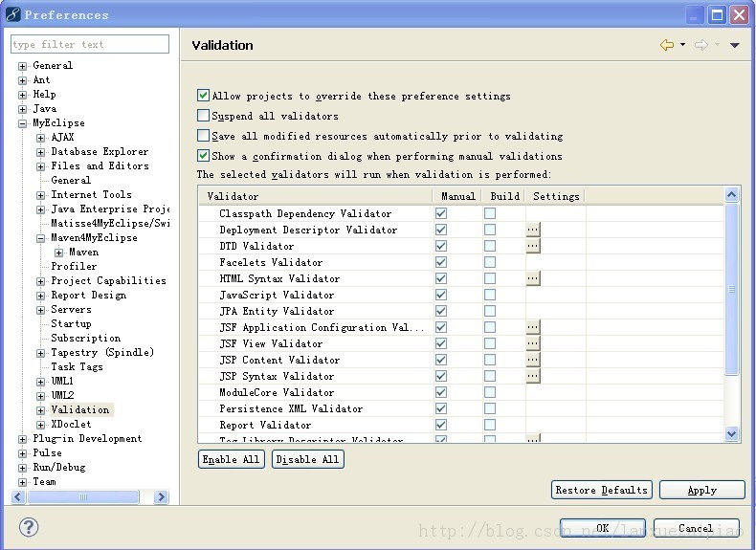Click the help question mark icon
The width and height of the screenshot is (756, 550).
tap(29, 527)
